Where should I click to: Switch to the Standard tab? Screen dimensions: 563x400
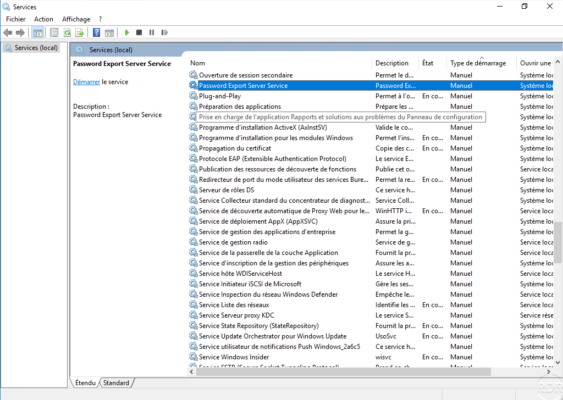(x=116, y=383)
